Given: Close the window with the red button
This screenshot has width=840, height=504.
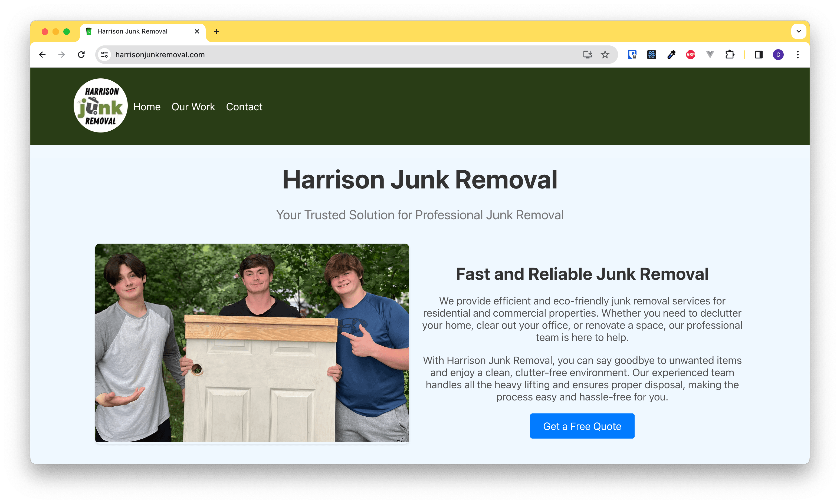Looking at the screenshot, I should click(45, 32).
